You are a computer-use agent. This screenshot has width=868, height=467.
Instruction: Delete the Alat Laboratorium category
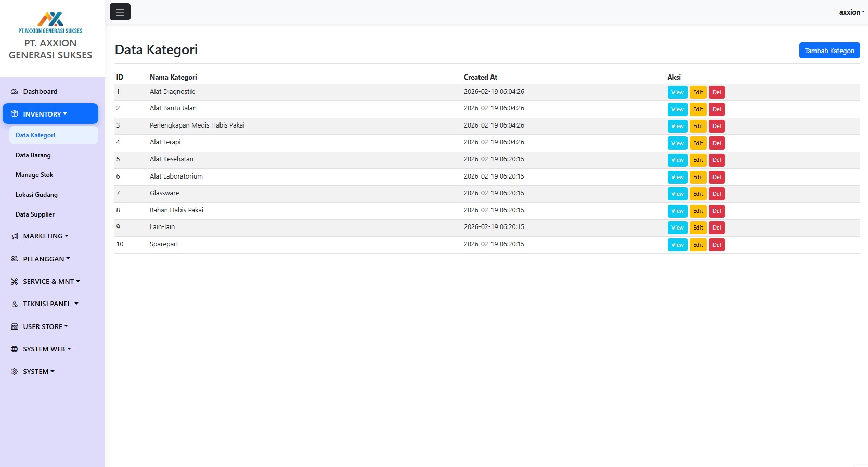[x=717, y=177]
